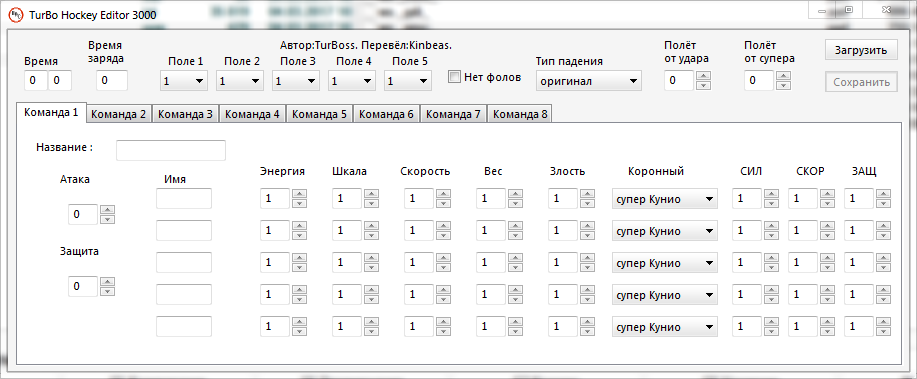917x379 pixels.
Task: Decrease Вес in fifth player row
Action: click(x=516, y=332)
